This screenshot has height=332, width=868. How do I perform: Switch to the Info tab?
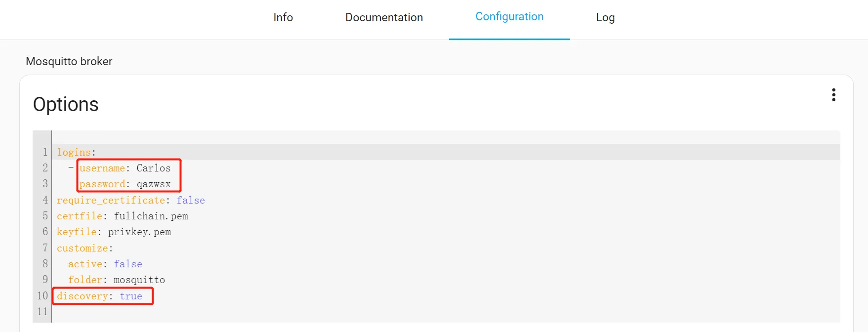tap(283, 18)
